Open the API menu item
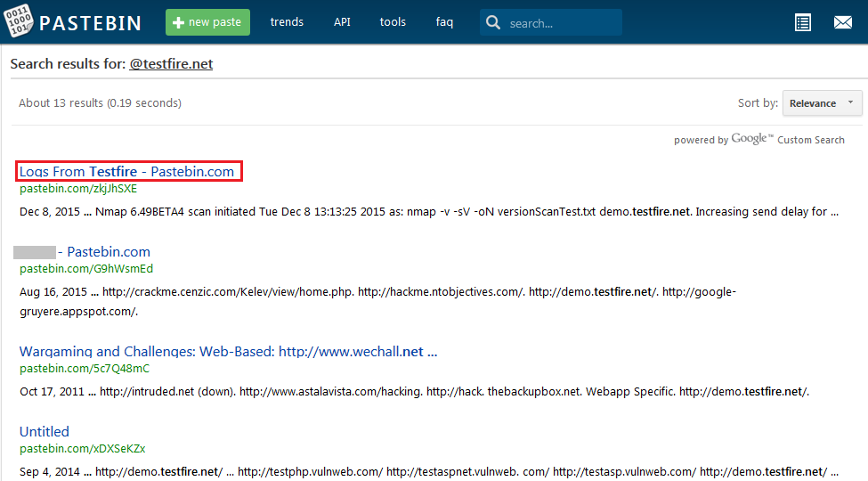Viewport: 868px width, 481px height. (342, 22)
